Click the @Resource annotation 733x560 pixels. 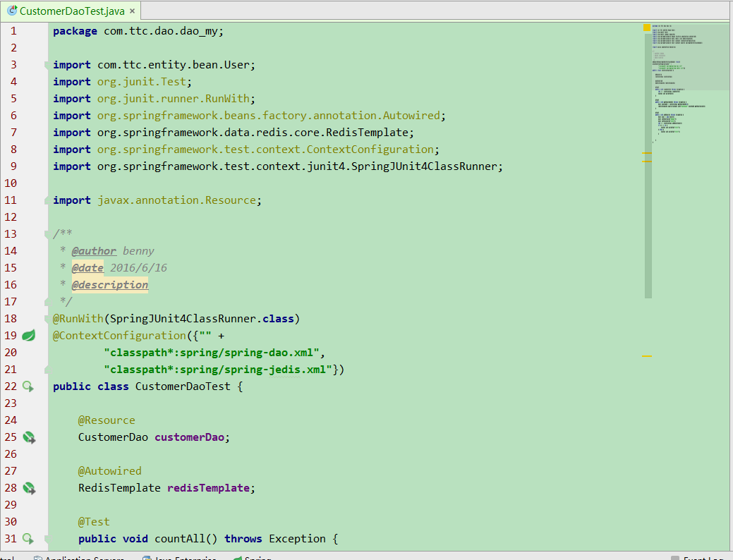tap(107, 420)
